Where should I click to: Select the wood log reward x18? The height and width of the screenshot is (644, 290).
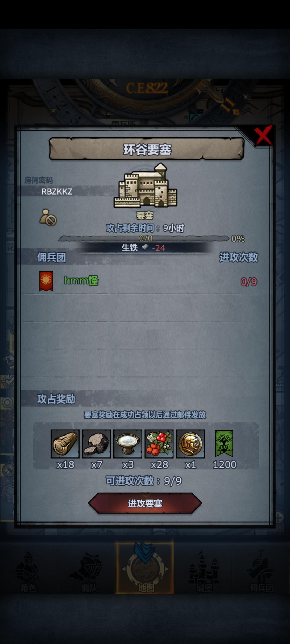tap(65, 444)
